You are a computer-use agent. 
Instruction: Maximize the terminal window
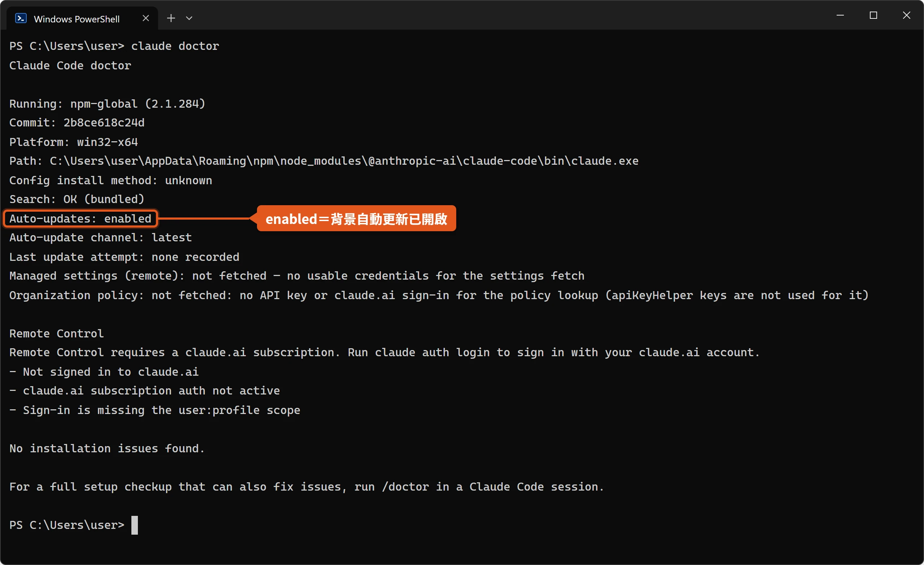873,16
